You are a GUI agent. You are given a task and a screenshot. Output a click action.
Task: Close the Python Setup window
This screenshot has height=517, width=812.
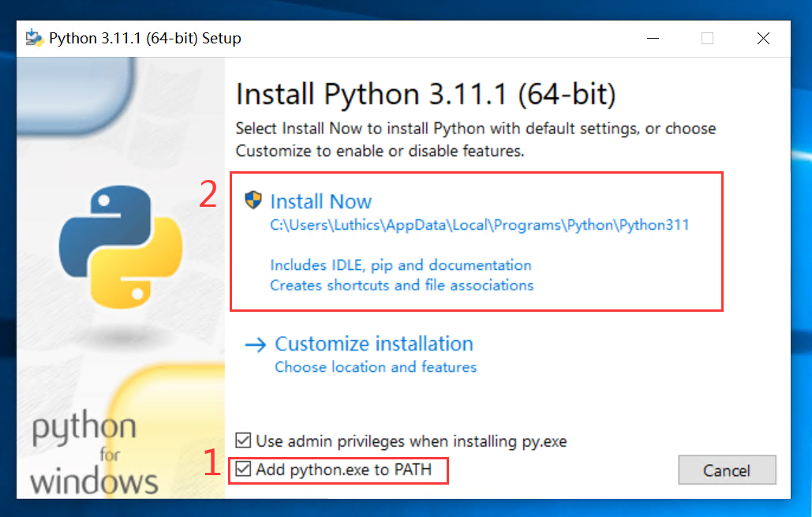coord(763,39)
